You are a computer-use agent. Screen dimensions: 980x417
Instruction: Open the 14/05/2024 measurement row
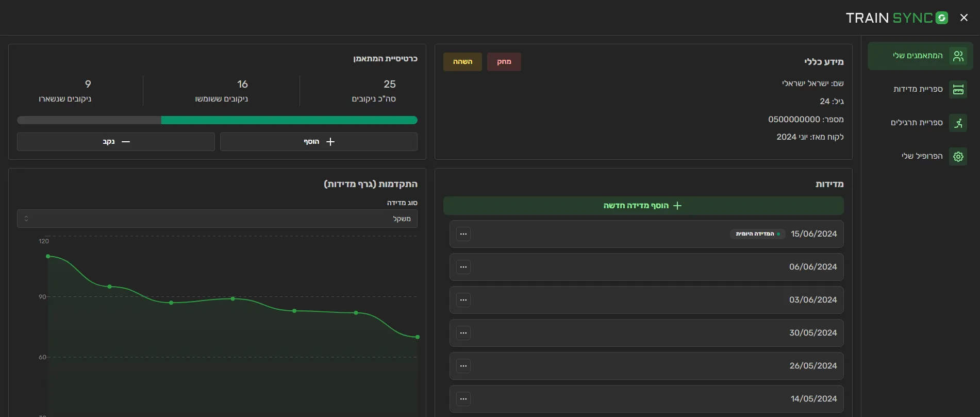tap(646, 399)
